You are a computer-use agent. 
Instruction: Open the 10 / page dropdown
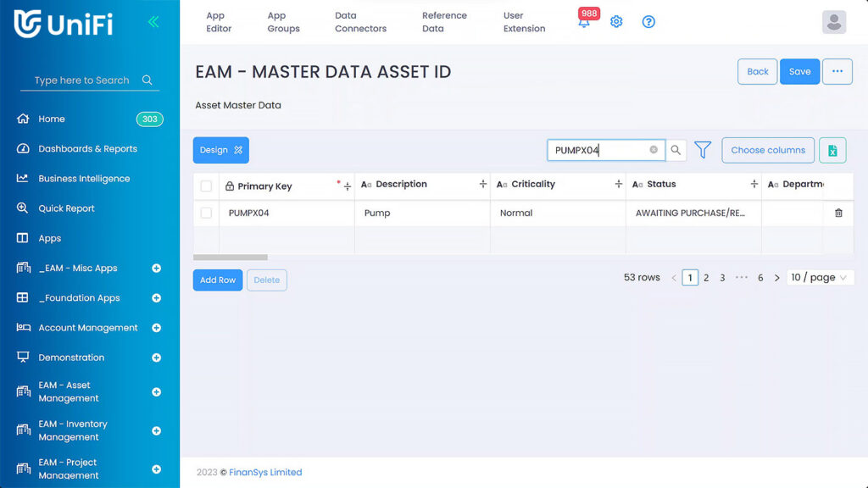[x=819, y=277]
